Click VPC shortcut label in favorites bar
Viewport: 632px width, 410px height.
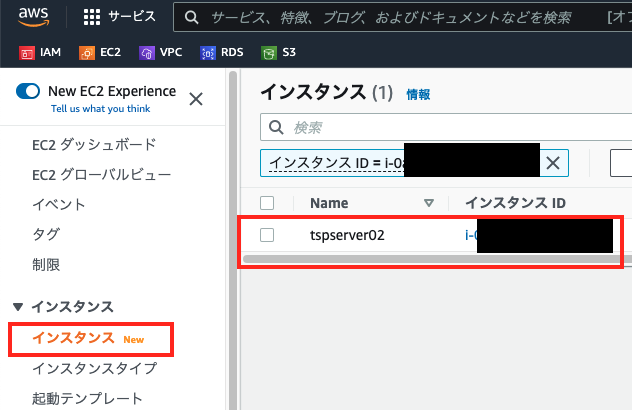pyautogui.click(x=171, y=52)
